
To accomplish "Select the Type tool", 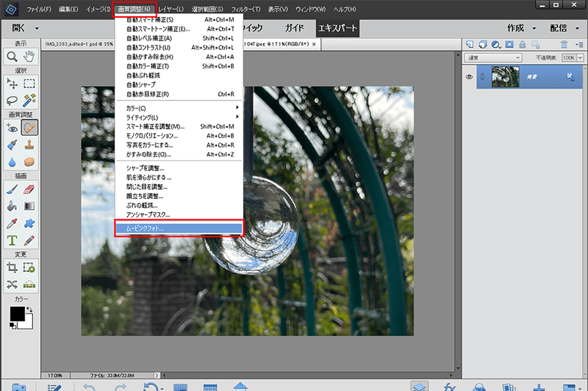I will 12,240.
